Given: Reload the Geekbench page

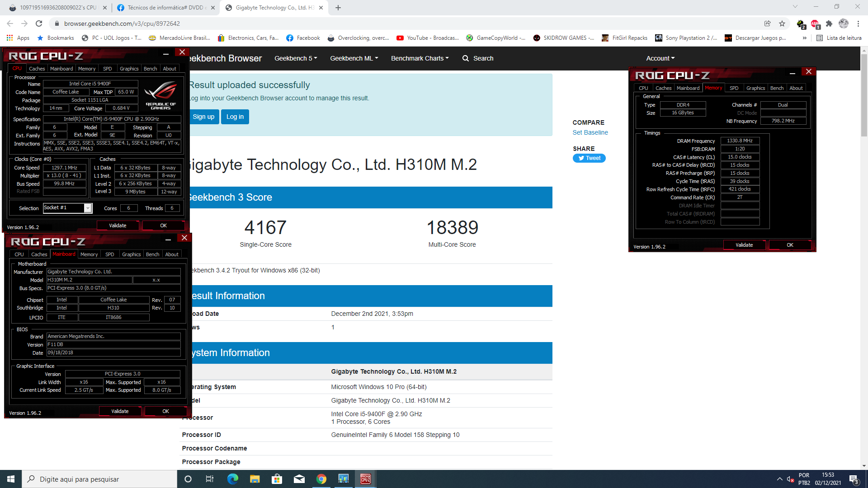Looking at the screenshot, I should coord(39,23).
